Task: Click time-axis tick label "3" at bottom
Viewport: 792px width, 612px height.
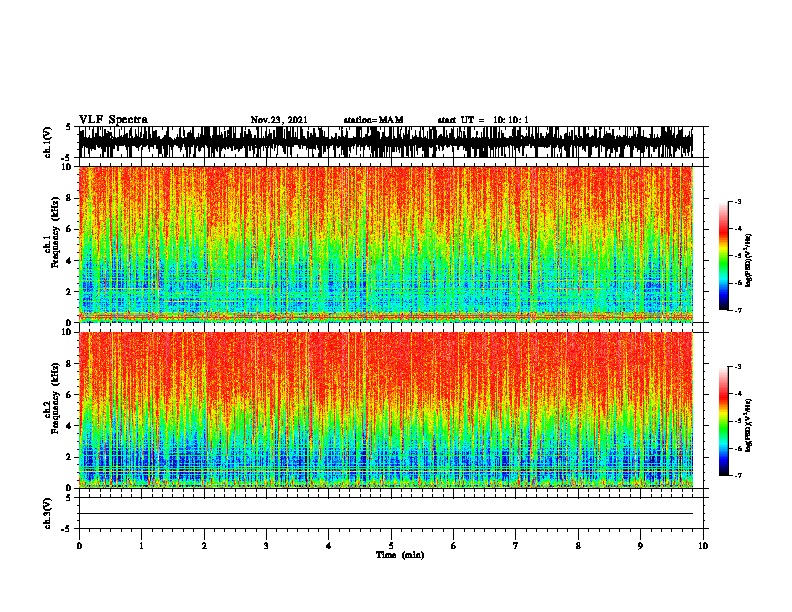Action: pyautogui.click(x=266, y=546)
